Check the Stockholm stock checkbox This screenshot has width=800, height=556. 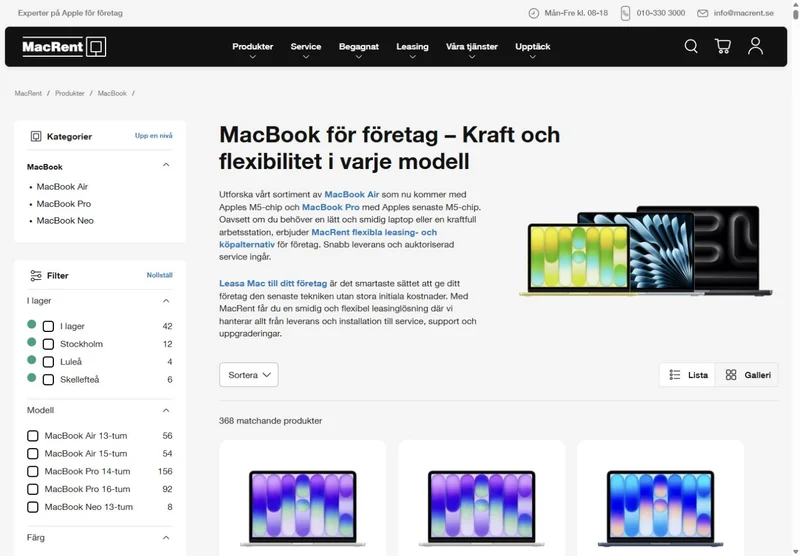(x=48, y=344)
